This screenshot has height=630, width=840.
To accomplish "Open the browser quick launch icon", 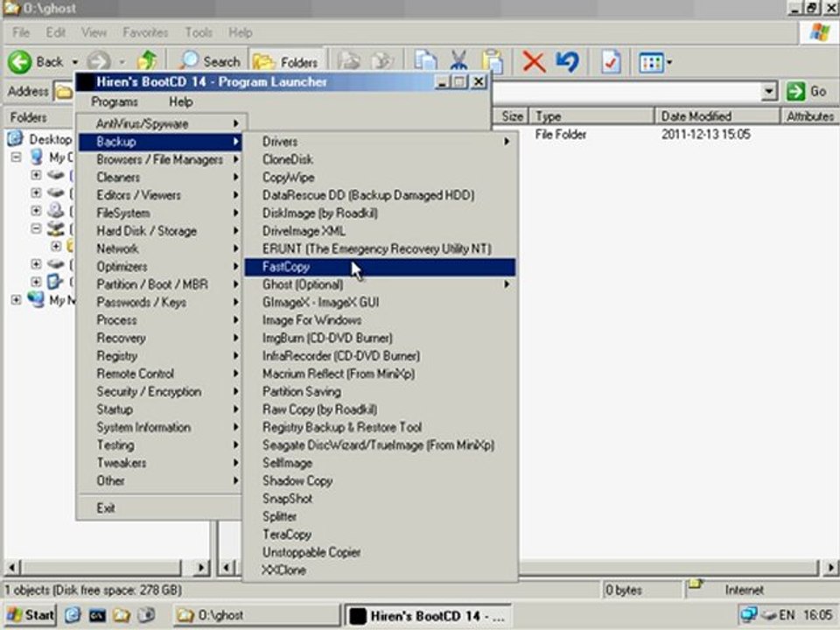I will click(x=73, y=615).
